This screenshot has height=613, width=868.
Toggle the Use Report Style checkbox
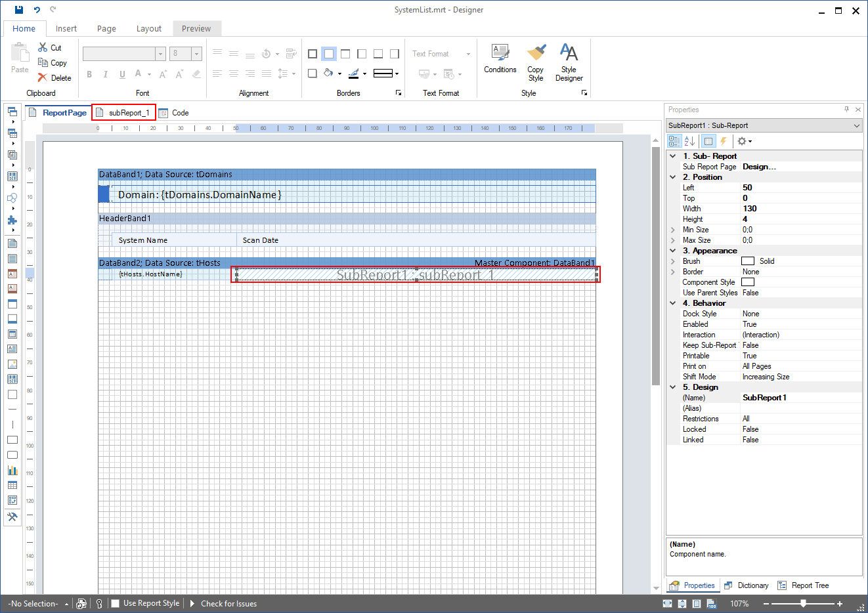[116, 604]
